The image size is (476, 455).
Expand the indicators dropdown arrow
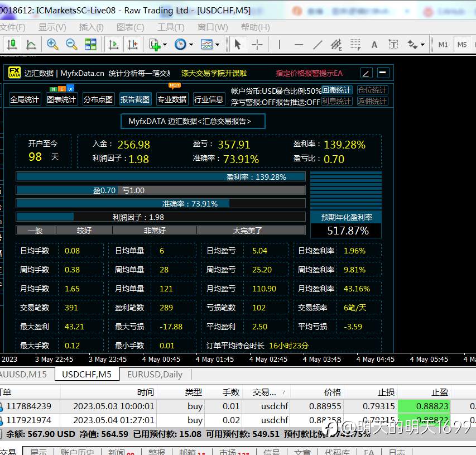point(165,45)
